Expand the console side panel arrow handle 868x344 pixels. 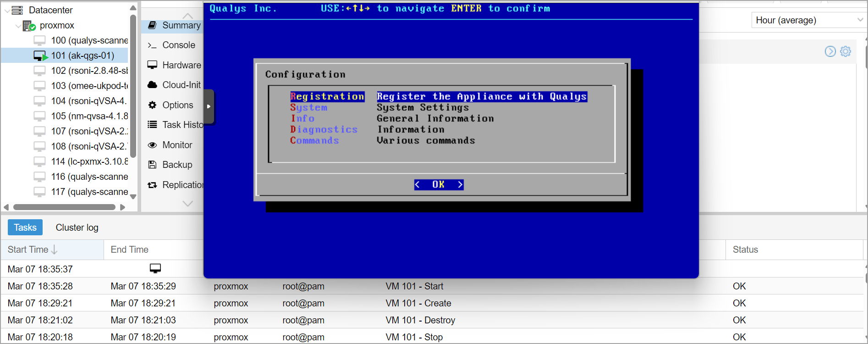point(209,106)
